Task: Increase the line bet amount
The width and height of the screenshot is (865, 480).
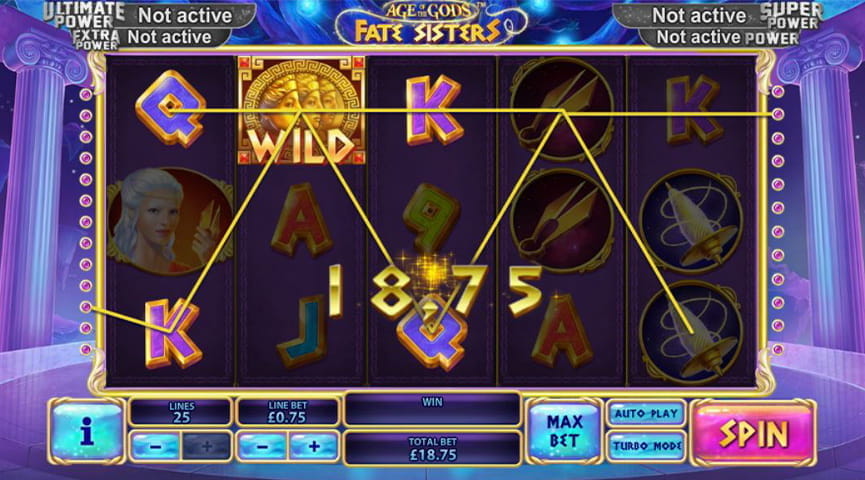Action: (x=313, y=446)
